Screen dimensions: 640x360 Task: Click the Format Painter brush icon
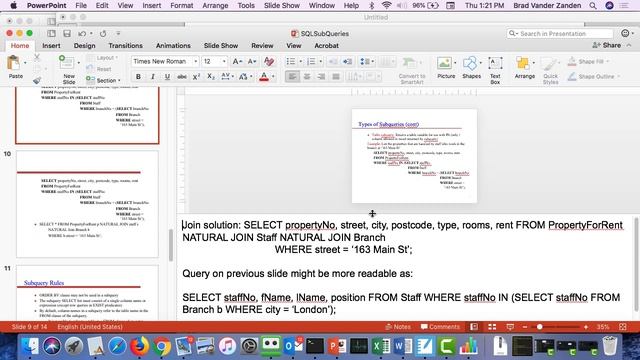(37, 80)
